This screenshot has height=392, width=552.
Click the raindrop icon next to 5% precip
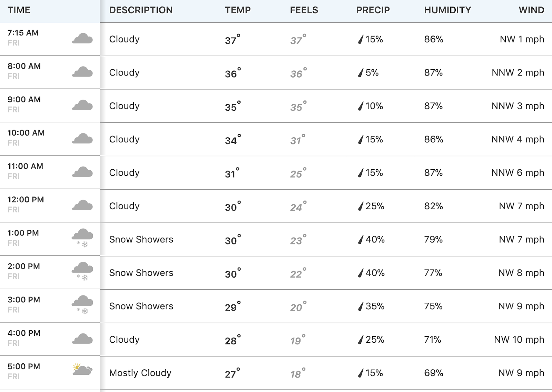tap(361, 73)
